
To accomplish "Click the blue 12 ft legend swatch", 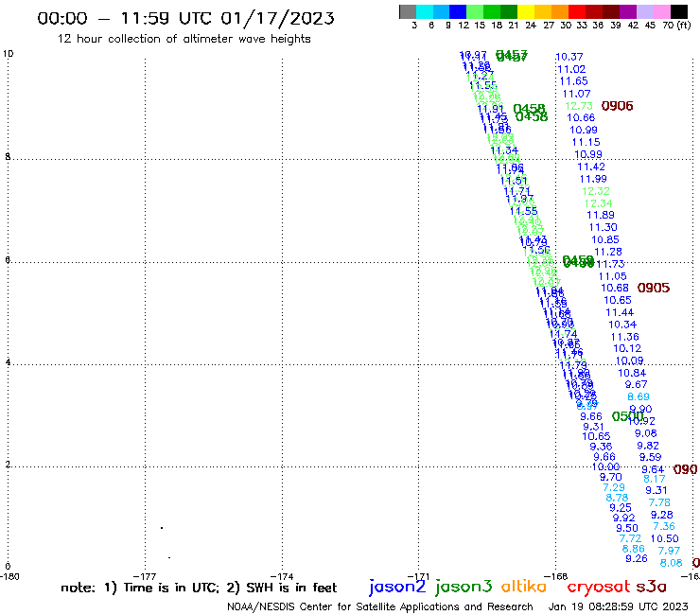I will click(458, 11).
